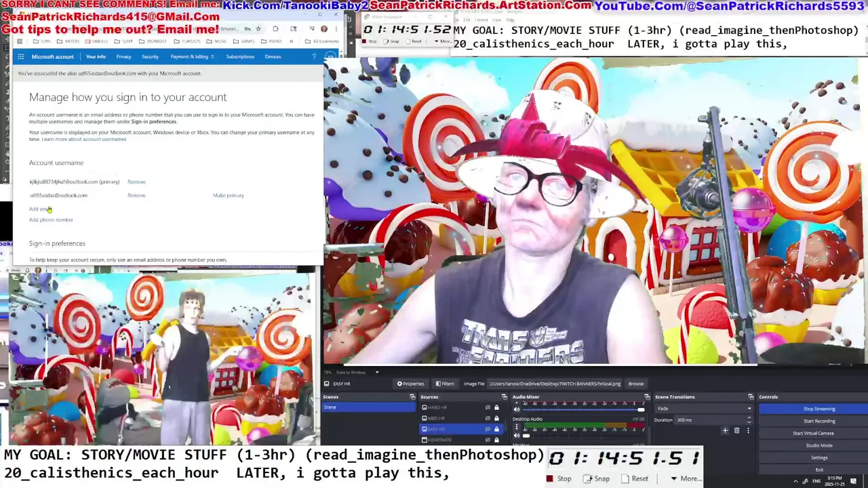Toggle lock on HEARTRATE source
Image resolution: width=868 pixels, height=488 pixels.
(x=496, y=440)
